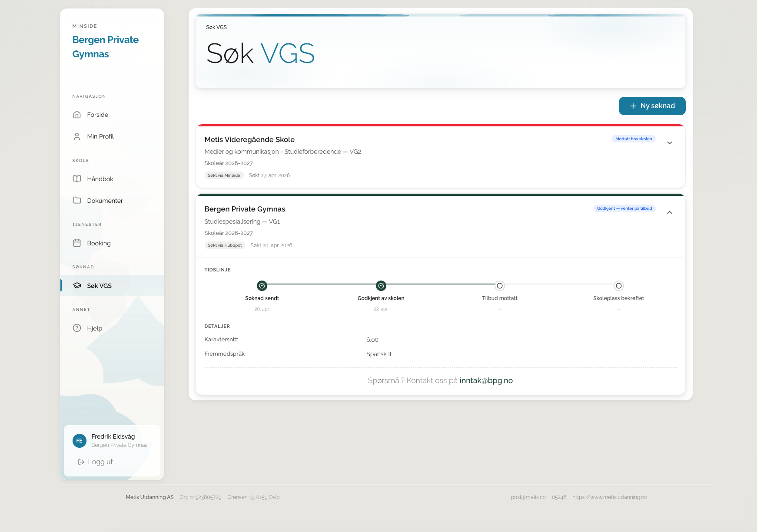Click the Forside home icon

point(77,115)
